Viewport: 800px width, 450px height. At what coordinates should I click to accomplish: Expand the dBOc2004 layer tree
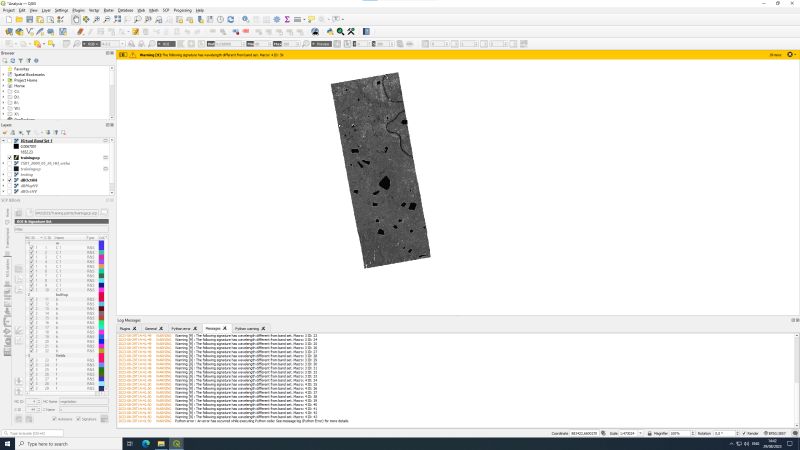[x=4, y=180]
